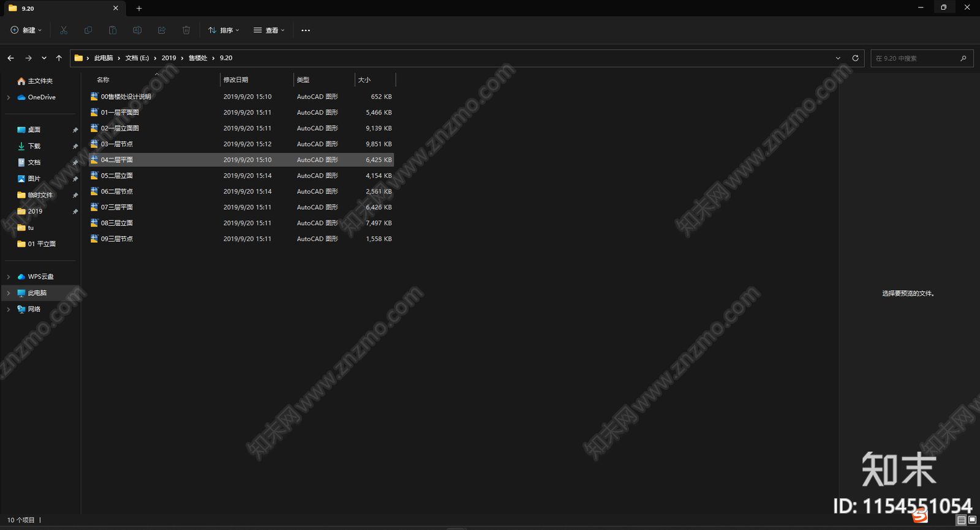The width and height of the screenshot is (980, 530).
Task: Click the 9,851 KB size cell
Action: point(379,144)
